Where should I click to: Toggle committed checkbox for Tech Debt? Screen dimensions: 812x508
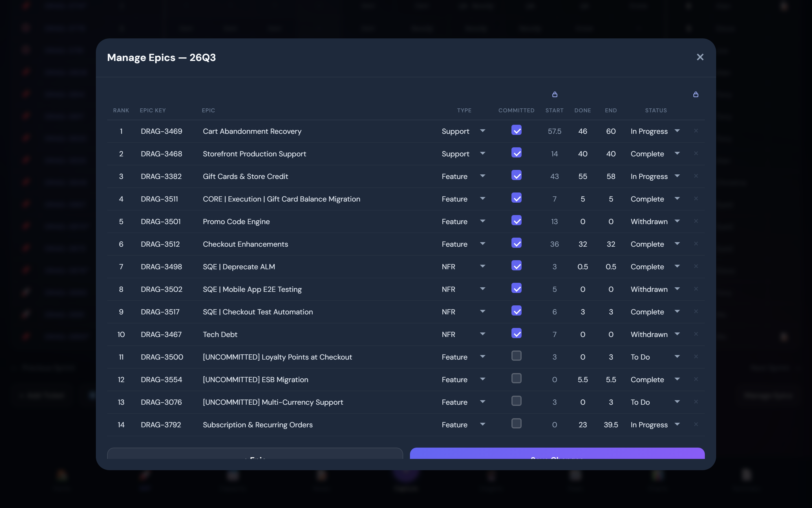pyautogui.click(x=517, y=333)
